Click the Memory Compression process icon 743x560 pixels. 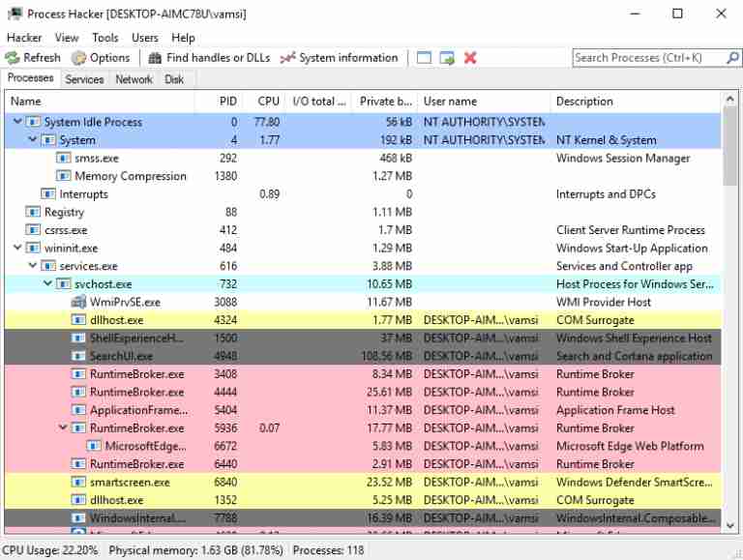tap(64, 176)
